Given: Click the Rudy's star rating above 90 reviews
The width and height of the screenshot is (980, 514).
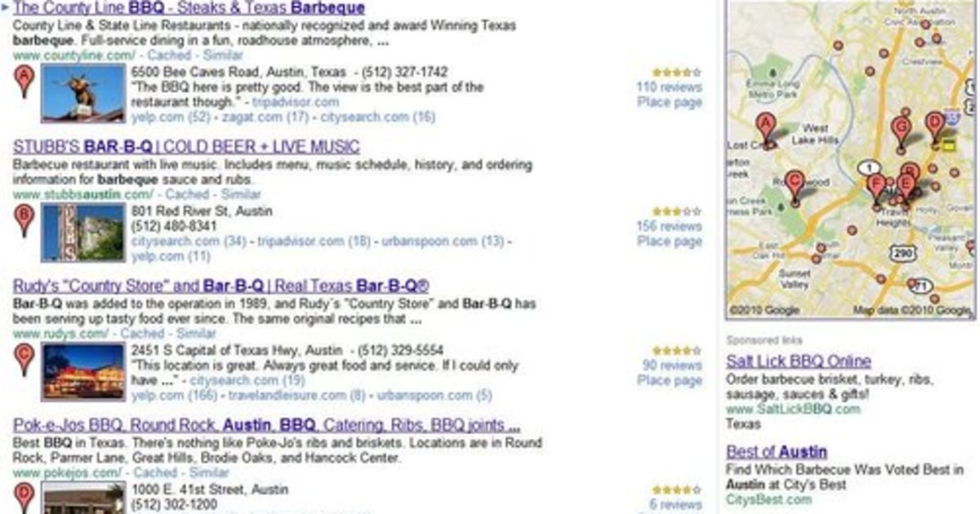Looking at the screenshot, I should (x=677, y=350).
